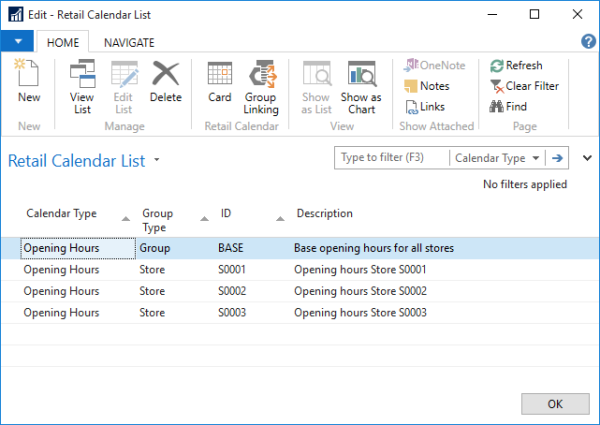This screenshot has width=600, height=425.
Task: Expand the filter pane chevron
Action: point(587,158)
